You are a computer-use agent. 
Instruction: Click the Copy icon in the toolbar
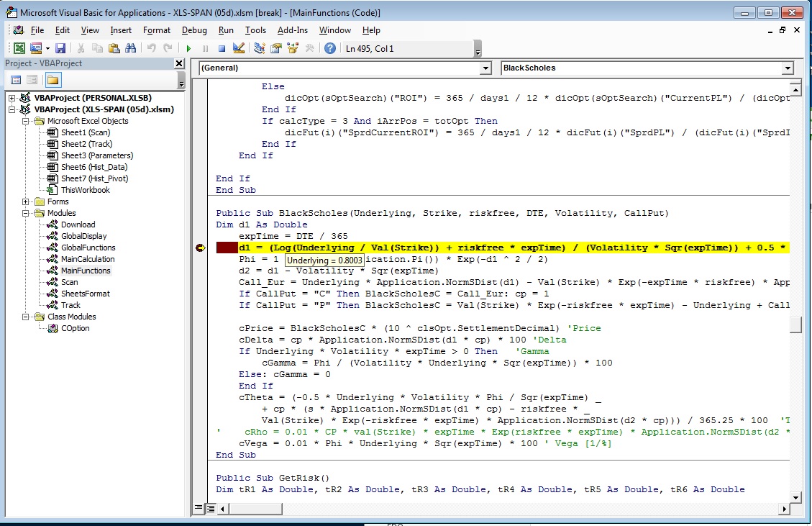pyautogui.click(x=97, y=48)
